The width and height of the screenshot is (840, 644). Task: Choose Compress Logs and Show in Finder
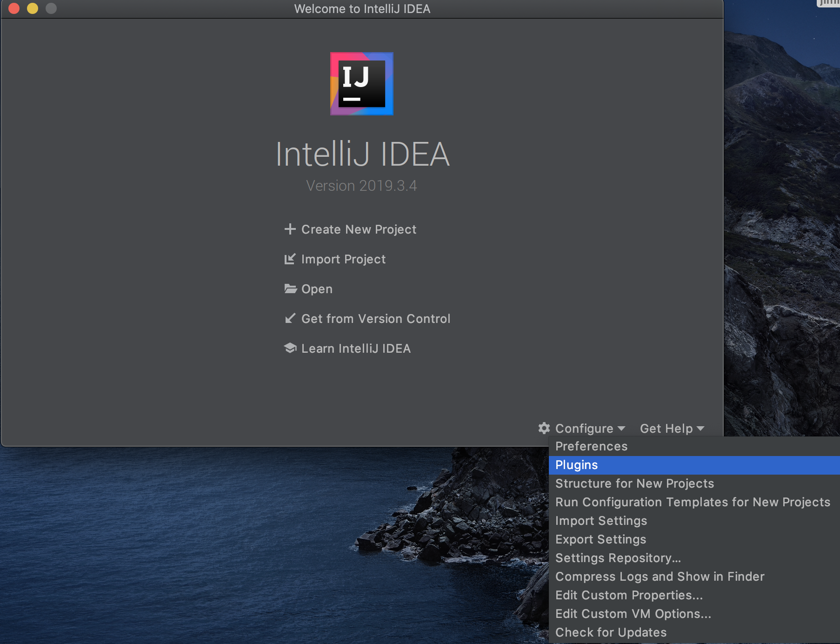point(694,577)
